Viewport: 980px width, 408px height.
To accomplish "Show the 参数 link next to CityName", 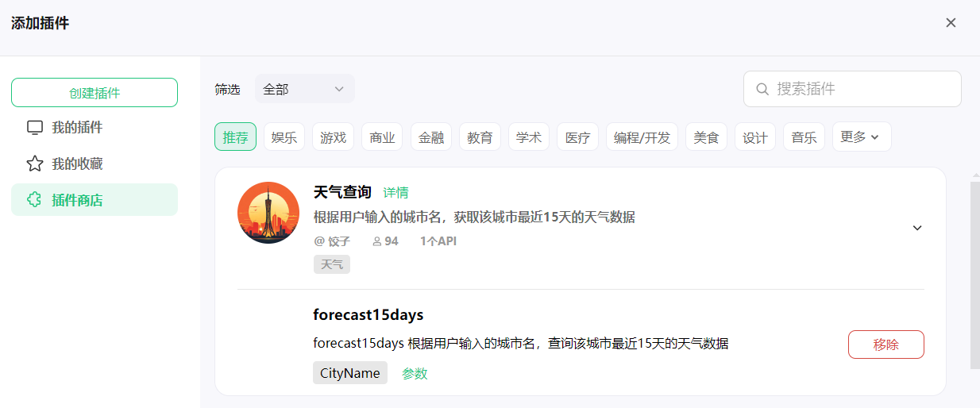I will tap(415, 373).
